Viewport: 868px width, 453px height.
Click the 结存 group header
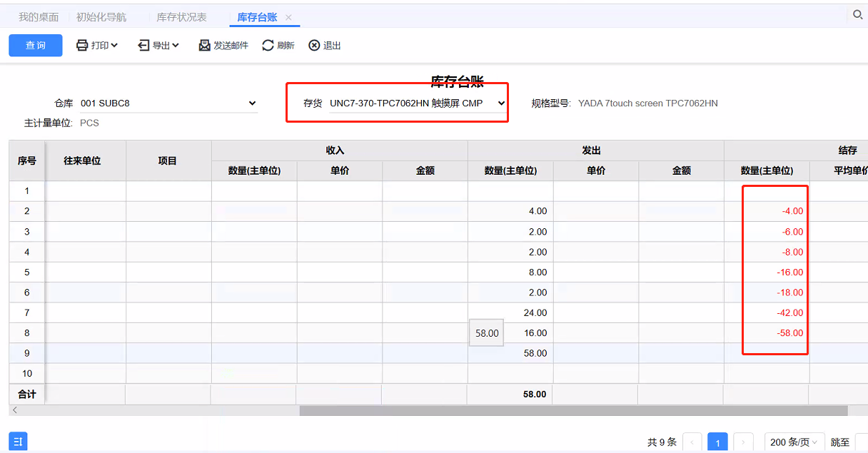pyautogui.click(x=848, y=151)
